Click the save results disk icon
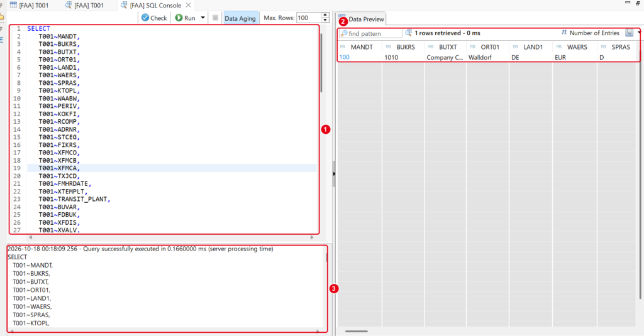This screenshot has width=644, height=336. (629, 33)
